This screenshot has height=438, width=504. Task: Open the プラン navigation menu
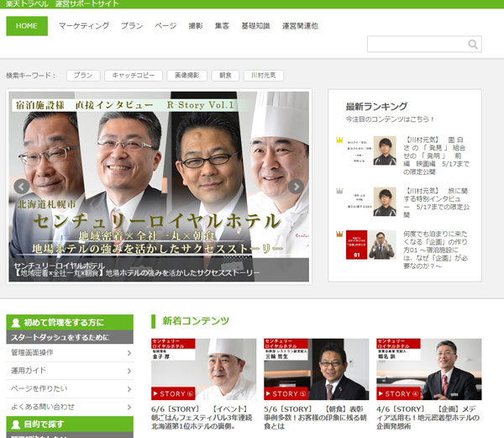pos(132,26)
